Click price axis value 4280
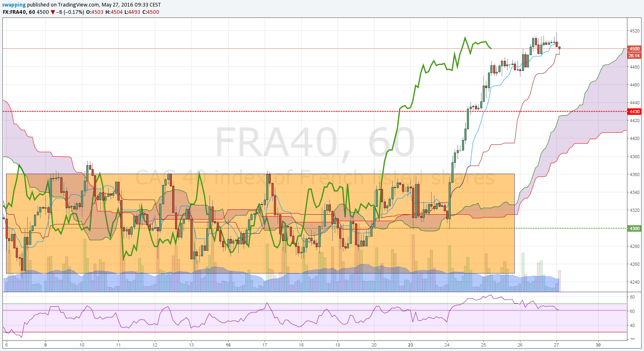 (634, 246)
